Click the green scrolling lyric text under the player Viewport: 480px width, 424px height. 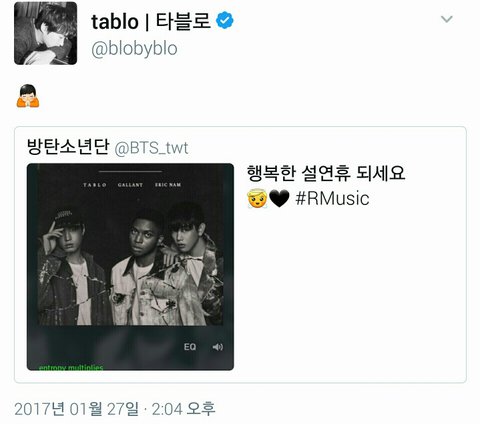click(71, 367)
